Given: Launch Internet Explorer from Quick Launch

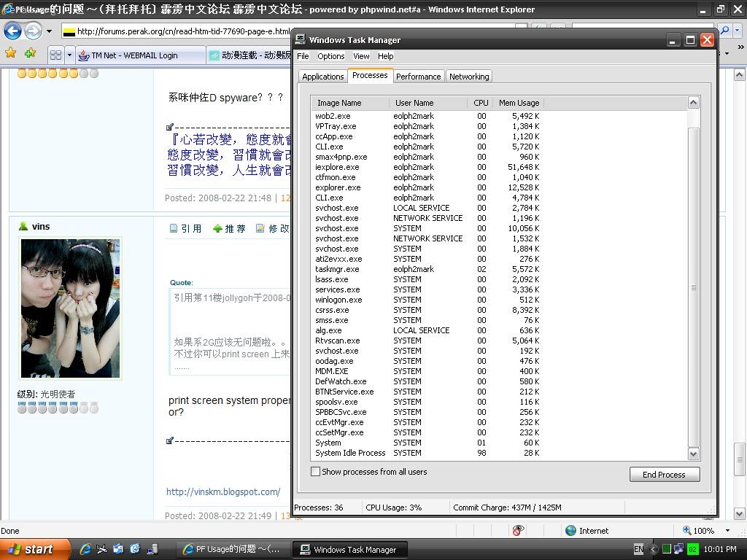Looking at the screenshot, I should point(85,549).
